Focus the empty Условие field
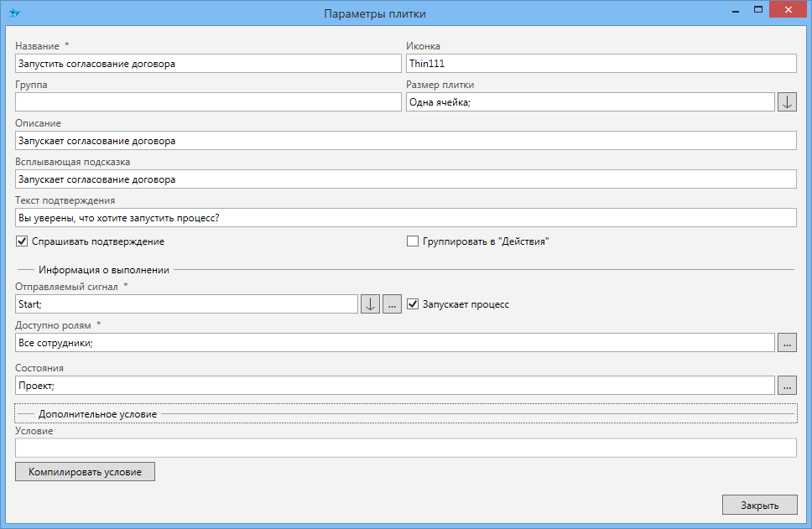Screen dimensions: 812x529 405,449
